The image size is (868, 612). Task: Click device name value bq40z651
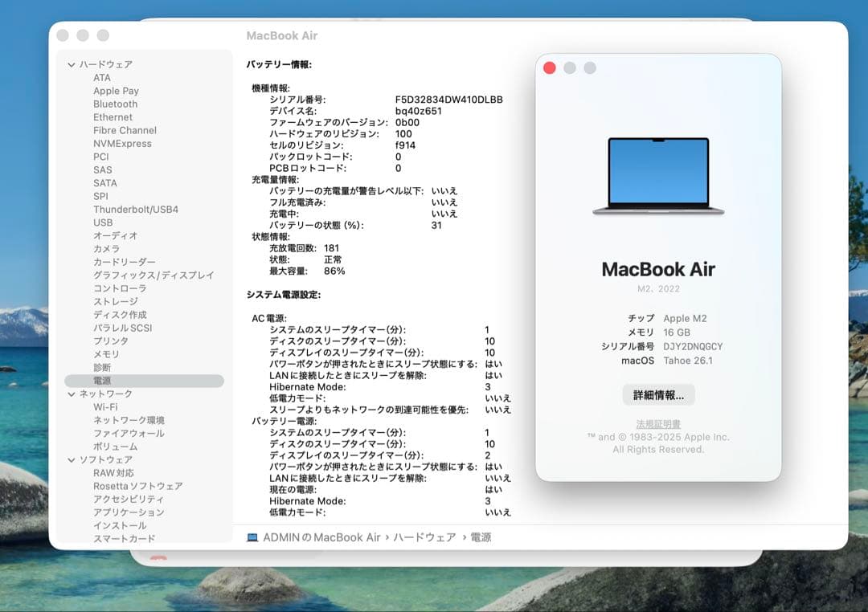coord(419,111)
